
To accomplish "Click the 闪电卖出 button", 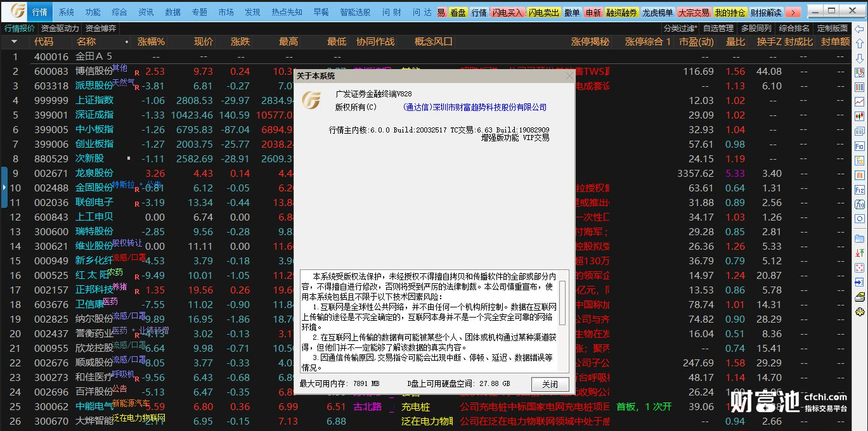I will point(544,13).
